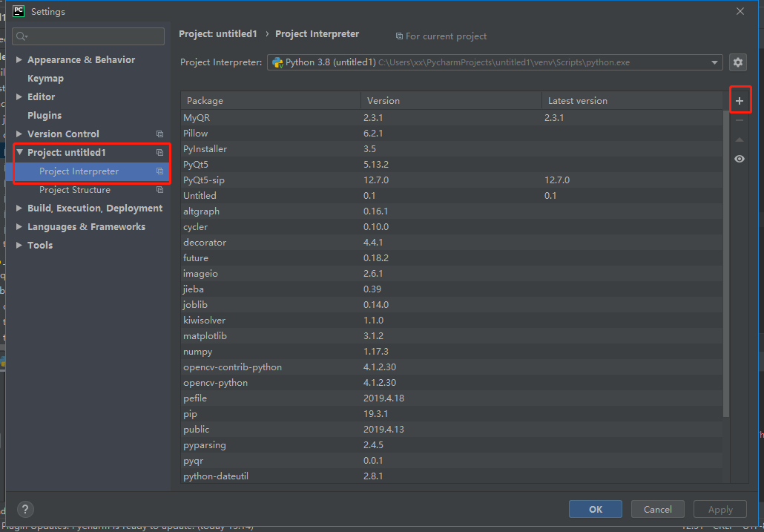This screenshot has width=764, height=532.
Task: Click the copy icon beside Project: untitled1
Action: pos(159,153)
